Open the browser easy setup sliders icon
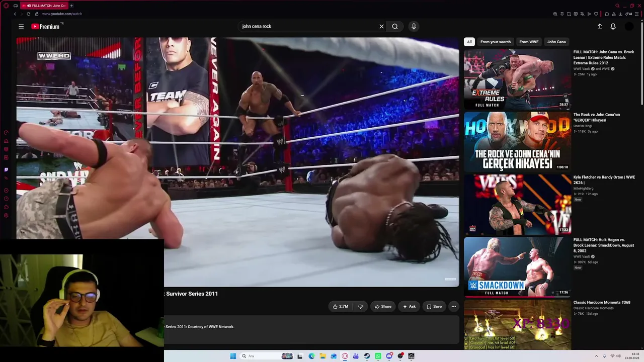The height and width of the screenshot is (362, 644). click(636, 14)
